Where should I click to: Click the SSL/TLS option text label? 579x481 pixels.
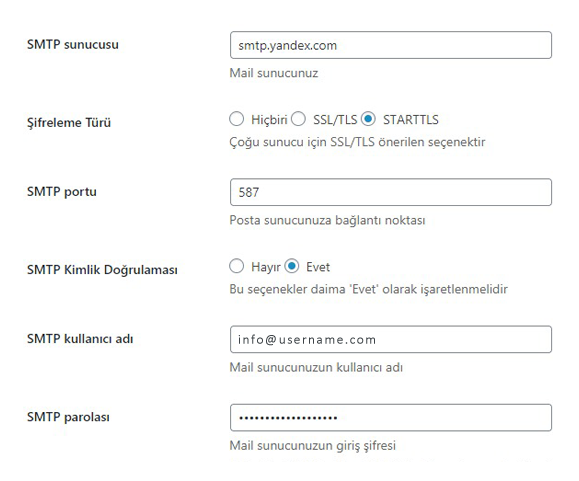click(x=335, y=120)
